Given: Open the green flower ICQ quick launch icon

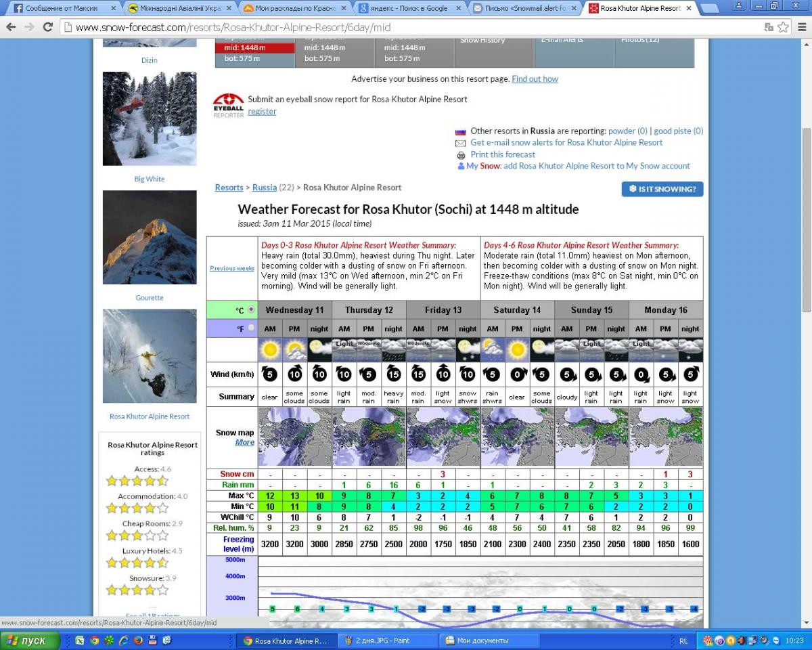Looking at the screenshot, I should 109,640.
